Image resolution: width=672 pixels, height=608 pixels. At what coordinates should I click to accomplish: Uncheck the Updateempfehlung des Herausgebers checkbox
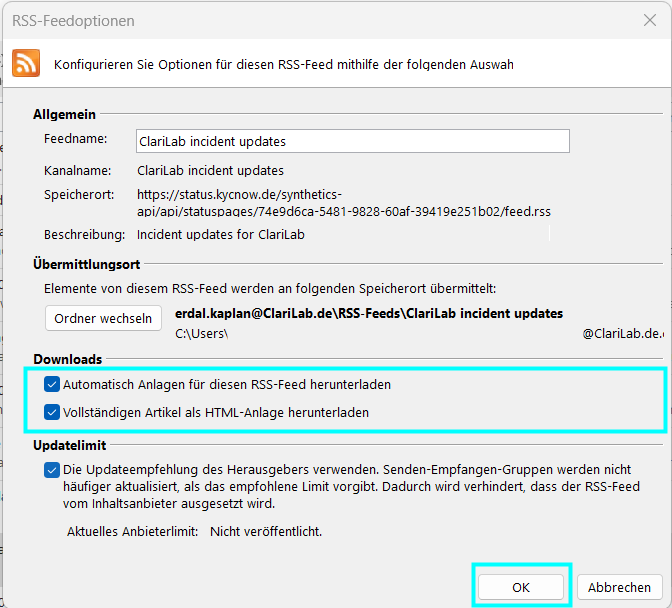(x=52, y=470)
